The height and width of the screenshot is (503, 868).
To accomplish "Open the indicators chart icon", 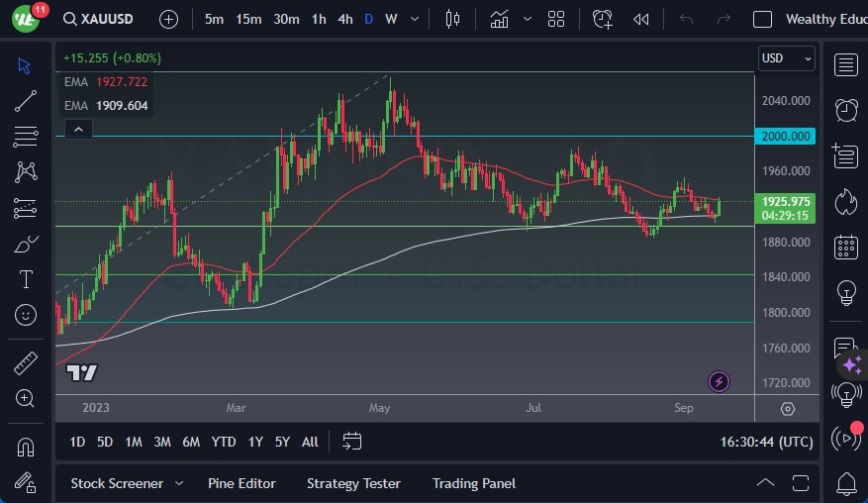I will (x=500, y=19).
